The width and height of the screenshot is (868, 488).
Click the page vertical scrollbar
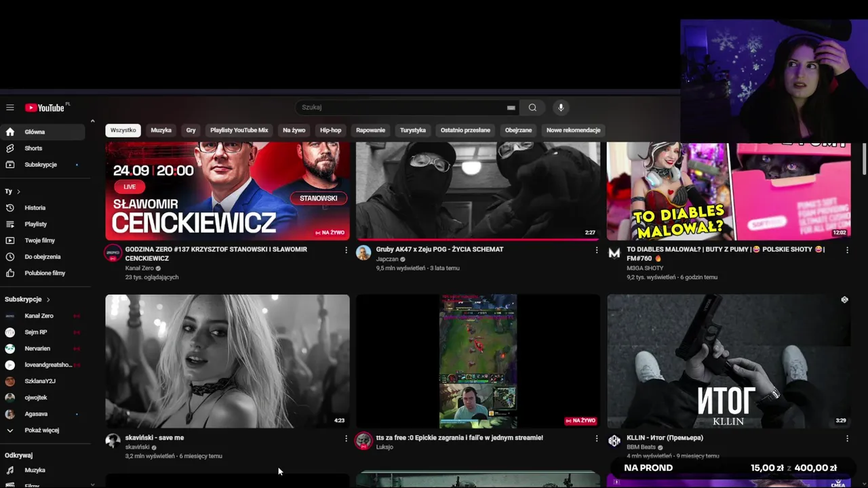(864, 159)
